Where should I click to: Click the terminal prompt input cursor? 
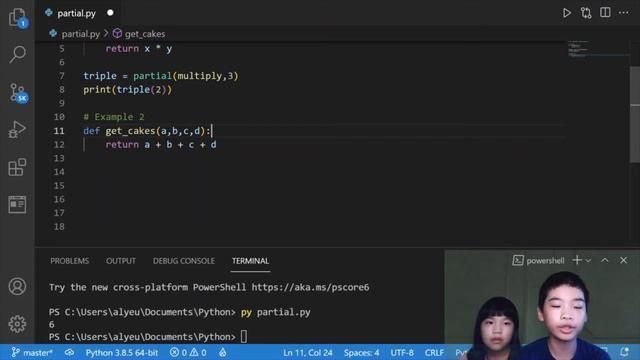(x=244, y=337)
